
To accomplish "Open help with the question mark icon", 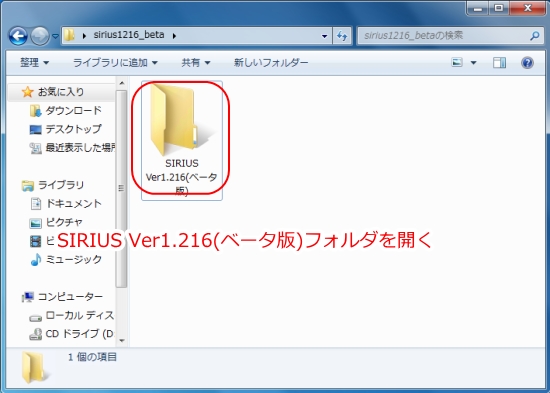I will pos(527,63).
